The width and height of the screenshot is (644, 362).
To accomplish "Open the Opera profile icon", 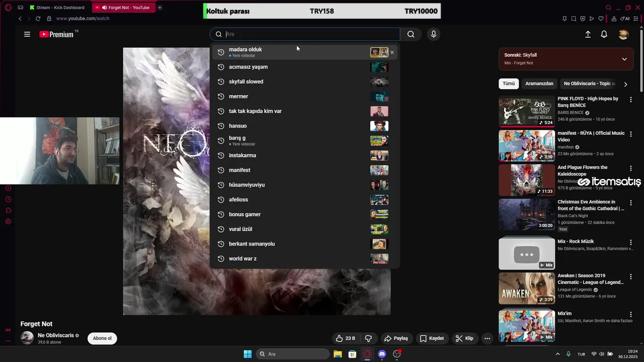I will point(614,19).
